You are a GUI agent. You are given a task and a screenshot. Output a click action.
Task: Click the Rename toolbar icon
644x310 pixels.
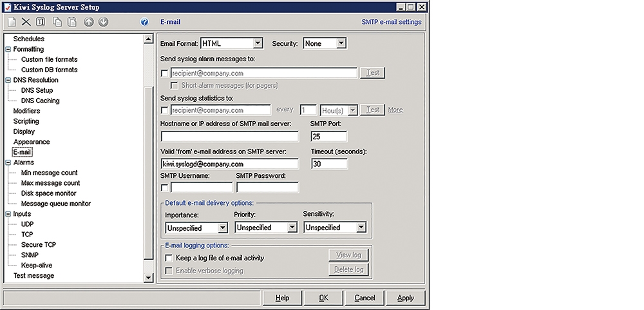click(x=40, y=22)
